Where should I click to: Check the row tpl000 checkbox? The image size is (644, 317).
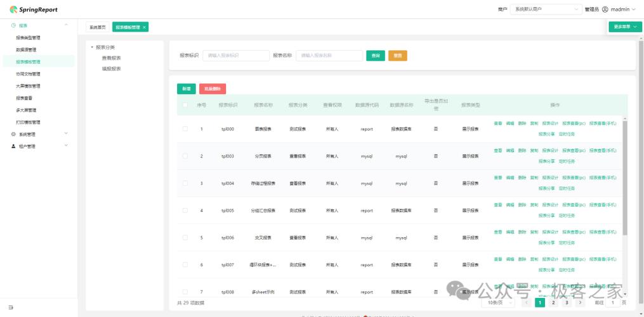185,129
